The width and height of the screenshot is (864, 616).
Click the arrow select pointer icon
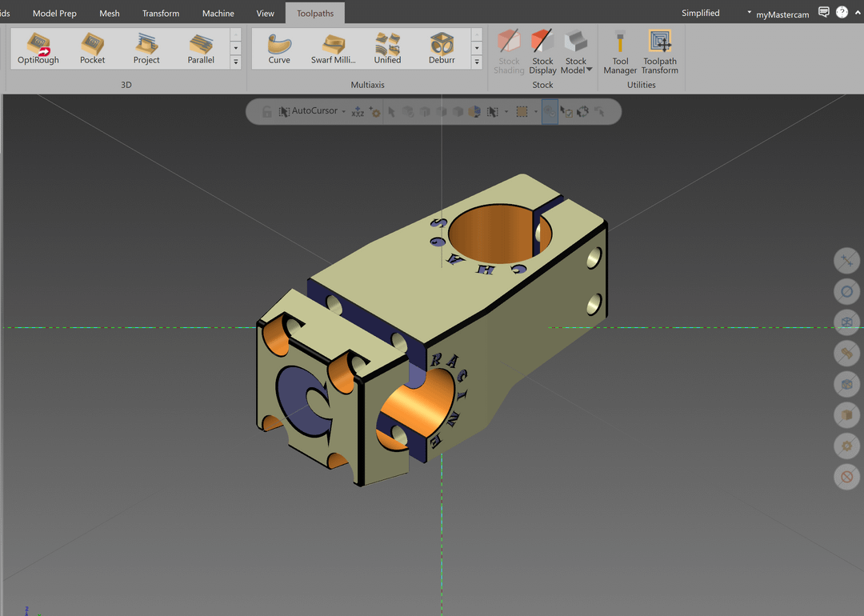point(391,112)
